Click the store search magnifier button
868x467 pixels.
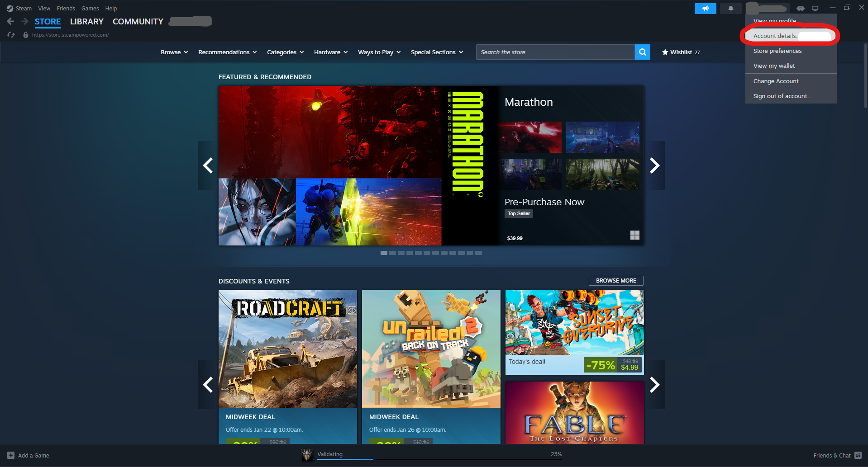pyautogui.click(x=642, y=52)
